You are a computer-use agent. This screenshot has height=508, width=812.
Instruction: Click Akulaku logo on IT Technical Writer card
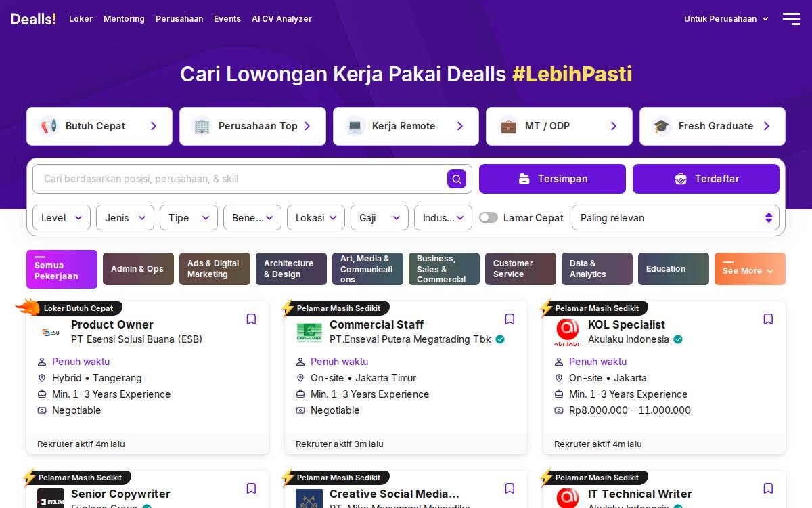click(568, 499)
